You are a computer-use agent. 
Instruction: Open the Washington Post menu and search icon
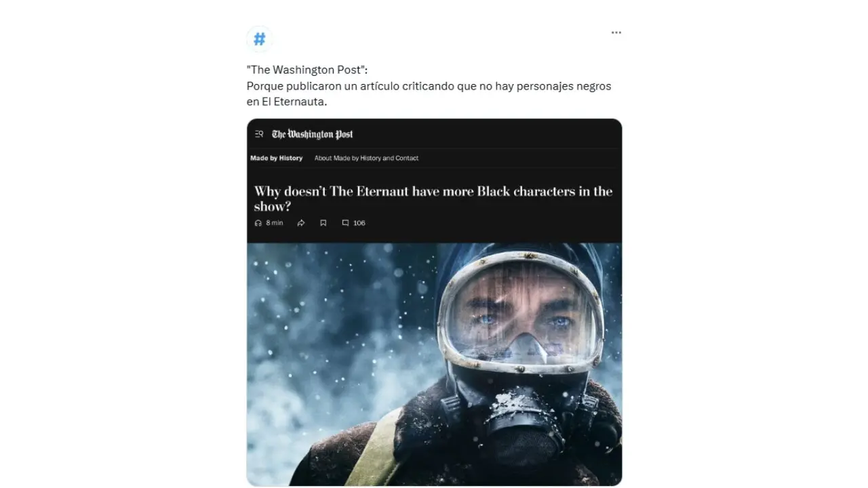[x=259, y=134]
